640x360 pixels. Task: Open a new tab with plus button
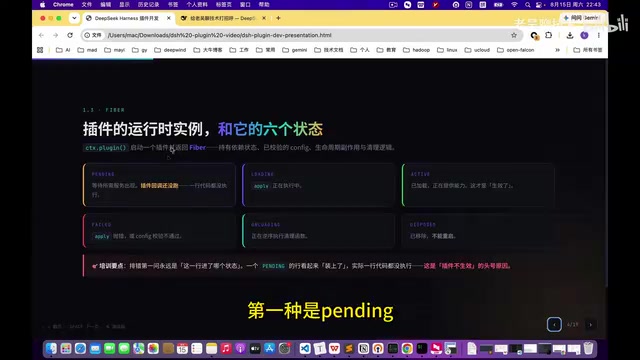coord(278,18)
